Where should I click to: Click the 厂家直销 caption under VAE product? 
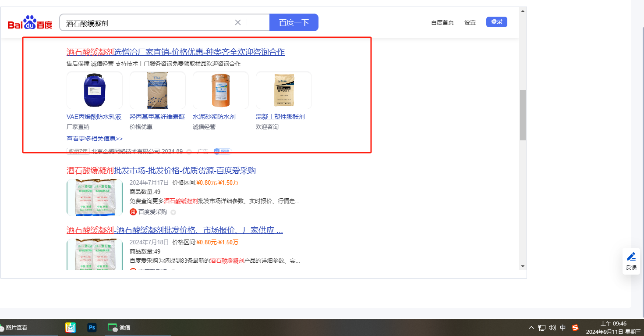click(78, 127)
